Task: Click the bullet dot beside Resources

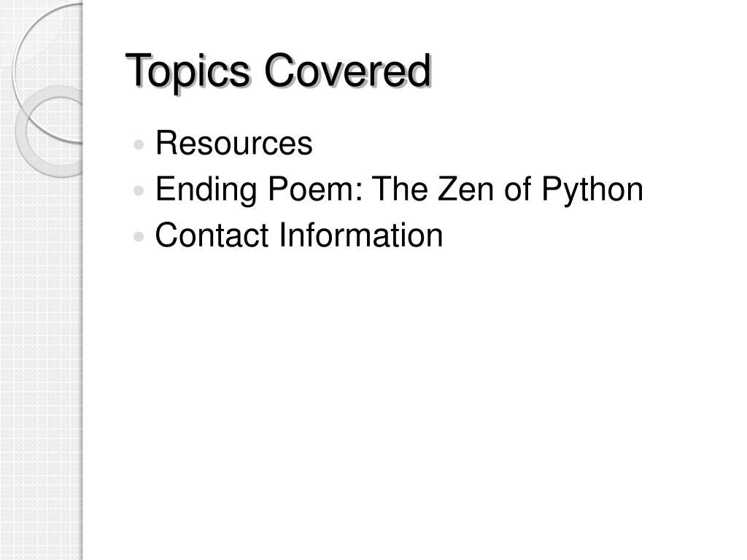Action: [139, 145]
